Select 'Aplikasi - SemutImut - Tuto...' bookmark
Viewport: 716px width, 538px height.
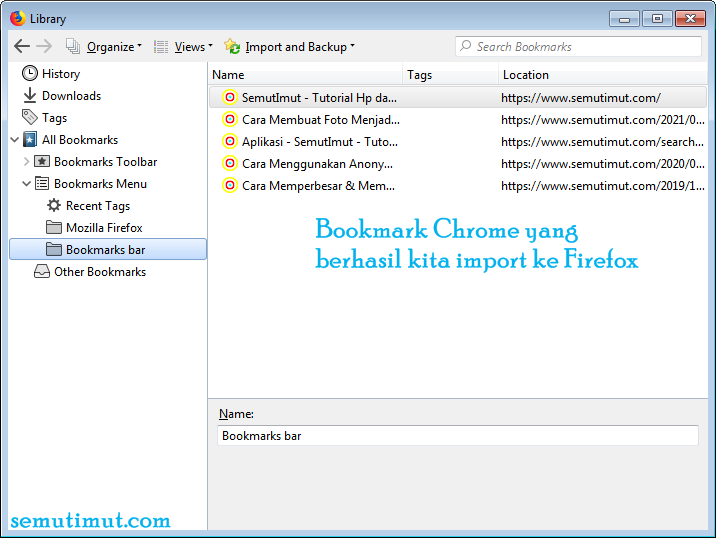tap(320, 142)
